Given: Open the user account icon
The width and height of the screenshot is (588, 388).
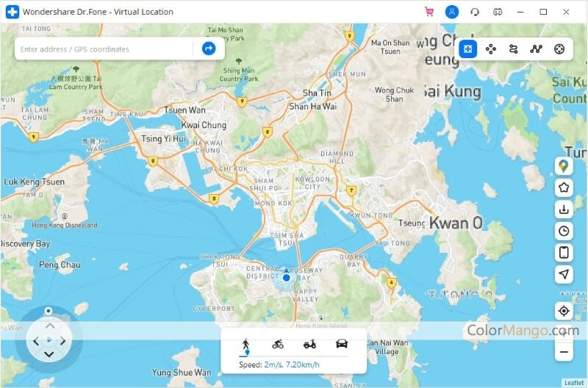Looking at the screenshot, I should (x=452, y=12).
